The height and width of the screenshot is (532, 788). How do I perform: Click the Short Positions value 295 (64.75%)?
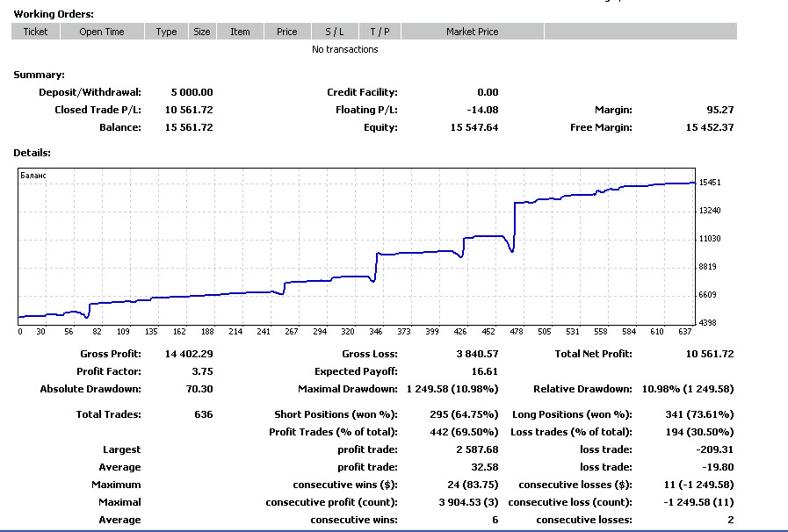point(465,415)
